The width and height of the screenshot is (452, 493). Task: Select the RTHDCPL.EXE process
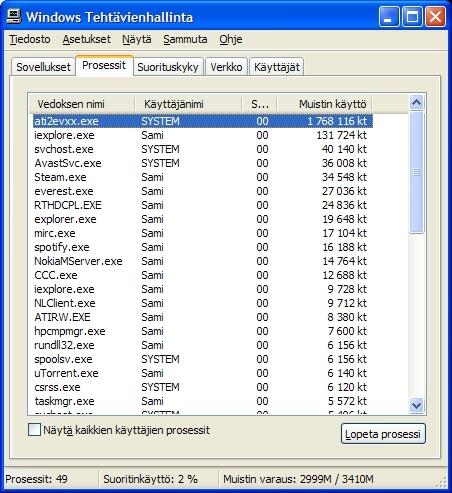(x=203, y=205)
